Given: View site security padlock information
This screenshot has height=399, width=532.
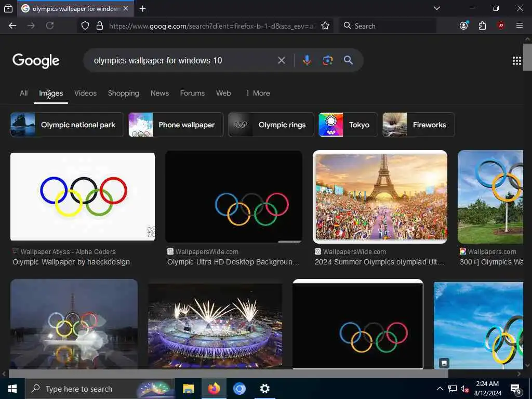Looking at the screenshot, I should (100, 26).
